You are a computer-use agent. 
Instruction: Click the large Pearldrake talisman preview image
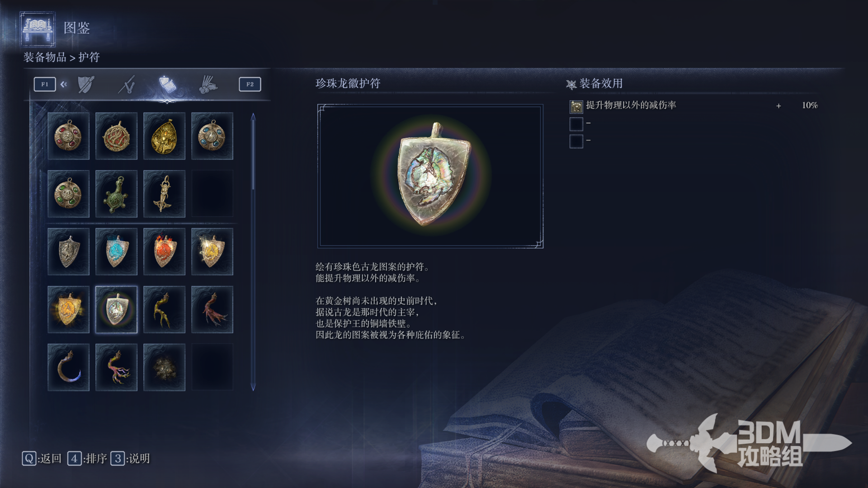click(430, 176)
